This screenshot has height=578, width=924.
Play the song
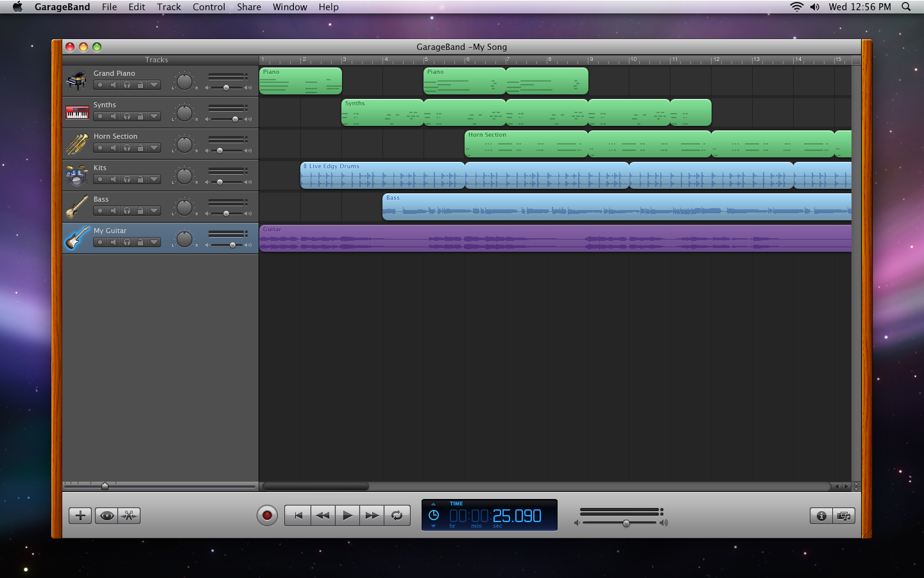pos(347,515)
